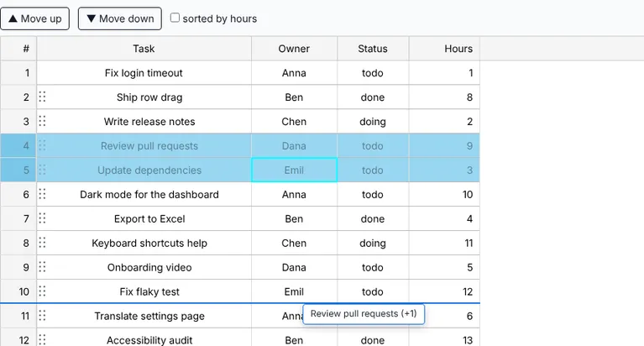Click drag handle on Review pull requests row
The image size is (644, 346).
click(42, 145)
